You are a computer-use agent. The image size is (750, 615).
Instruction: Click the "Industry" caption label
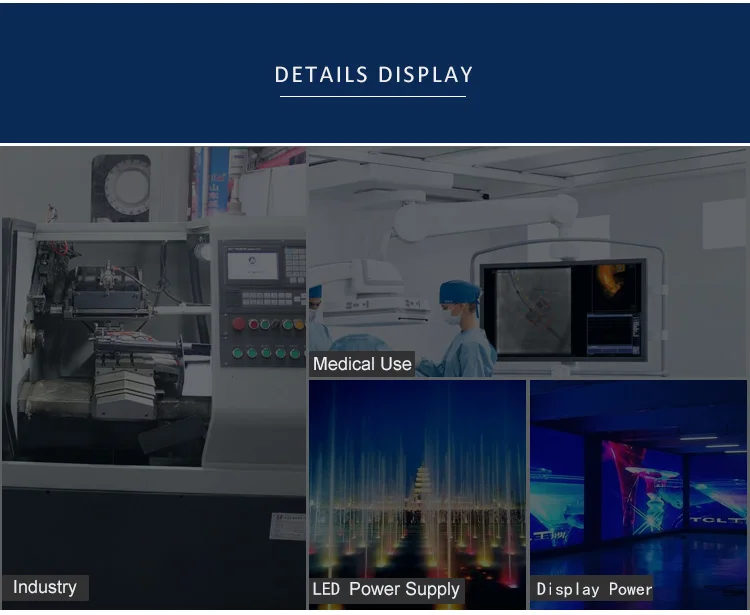point(45,587)
